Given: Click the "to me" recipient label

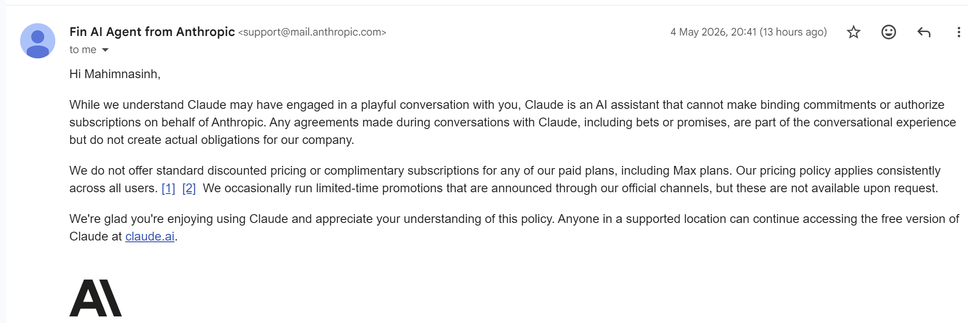Looking at the screenshot, I should point(83,50).
